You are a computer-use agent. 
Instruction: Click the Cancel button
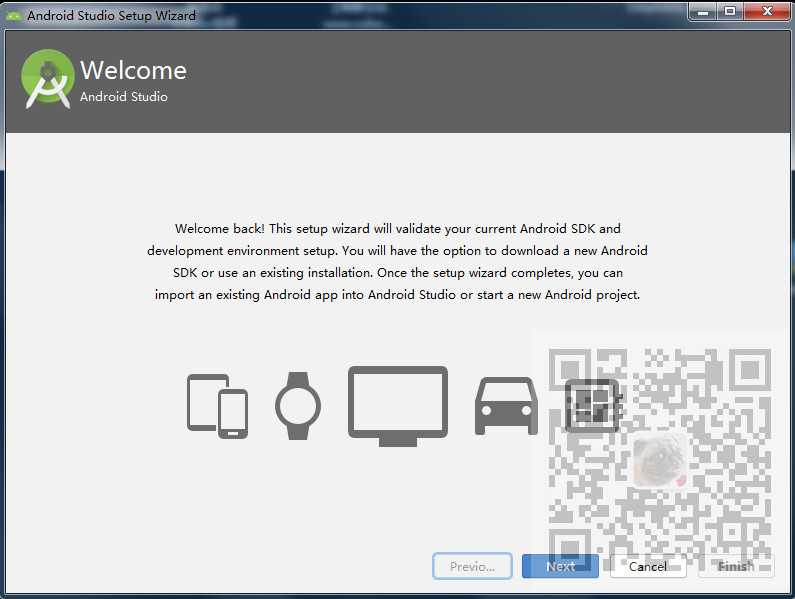coord(648,566)
